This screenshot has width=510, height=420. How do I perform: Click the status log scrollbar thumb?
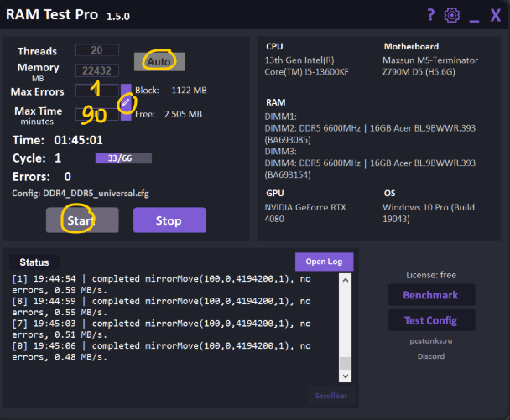pyautogui.click(x=346, y=364)
